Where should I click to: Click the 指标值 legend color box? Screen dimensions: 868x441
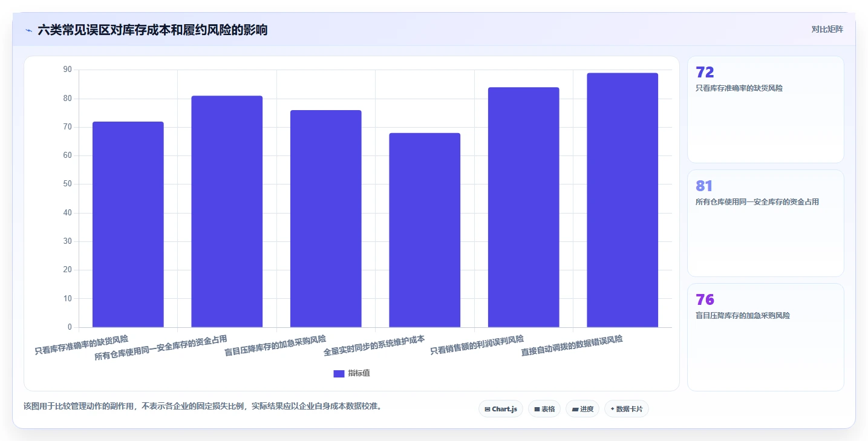[x=339, y=374]
